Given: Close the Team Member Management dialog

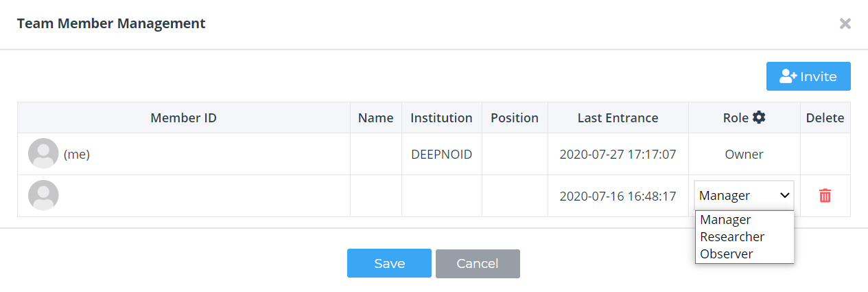Looking at the screenshot, I should point(845,23).
